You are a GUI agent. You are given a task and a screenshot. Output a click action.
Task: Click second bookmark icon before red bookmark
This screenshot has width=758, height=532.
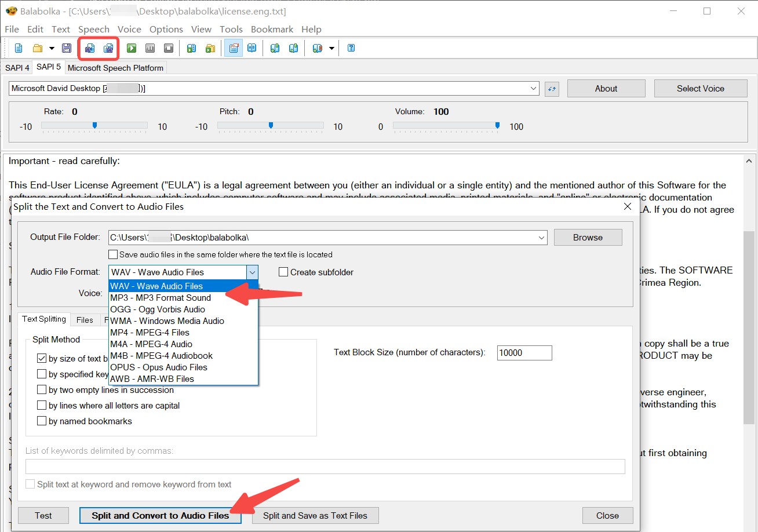coord(294,48)
